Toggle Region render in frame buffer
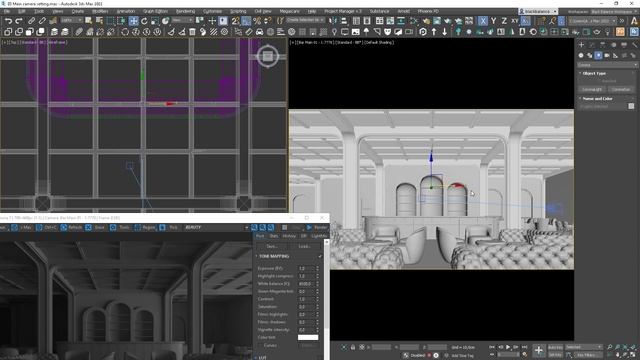 tap(145, 227)
